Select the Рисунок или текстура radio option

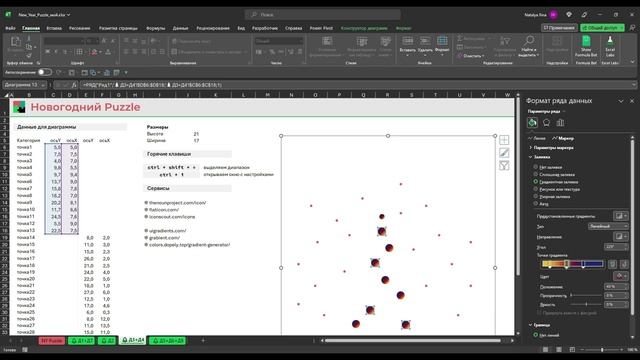pos(536,189)
